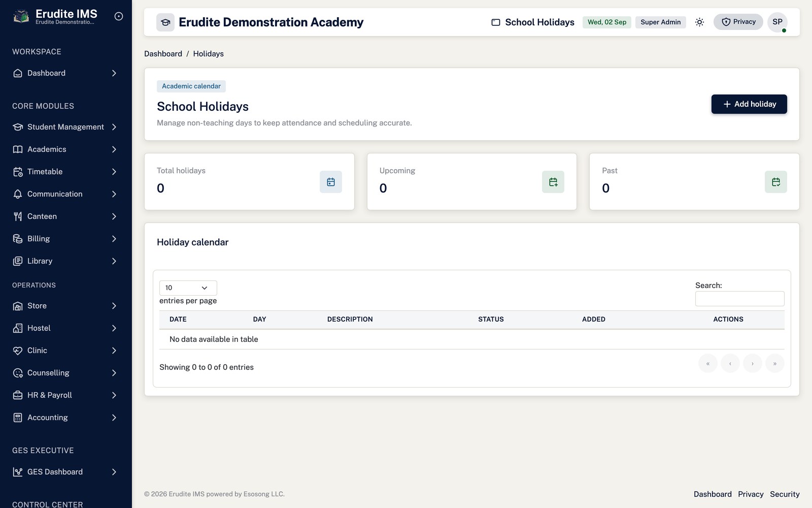Click the Add holiday button
The width and height of the screenshot is (812, 508).
[x=749, y=104]
